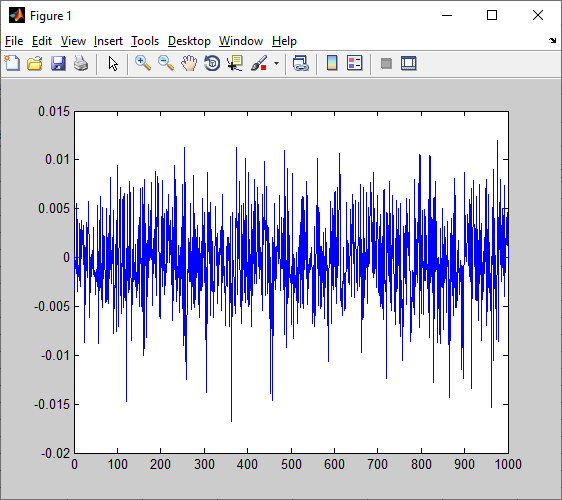The height and width of the screenshot is (500, 562).
Task: Click the dock figure arrow at the menu bar's right
Action: click(552, 41)
